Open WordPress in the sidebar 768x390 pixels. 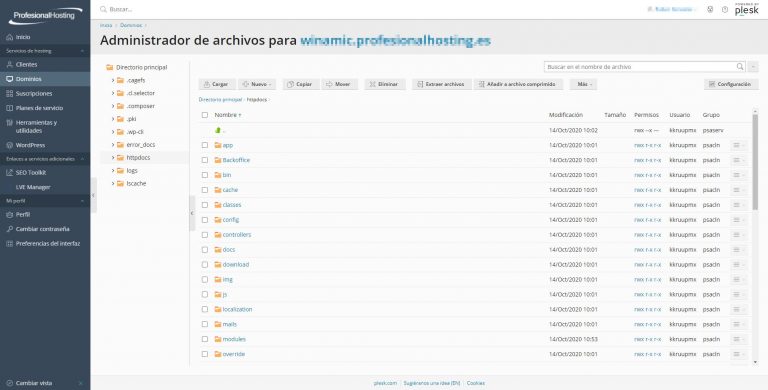click(30, 146)
